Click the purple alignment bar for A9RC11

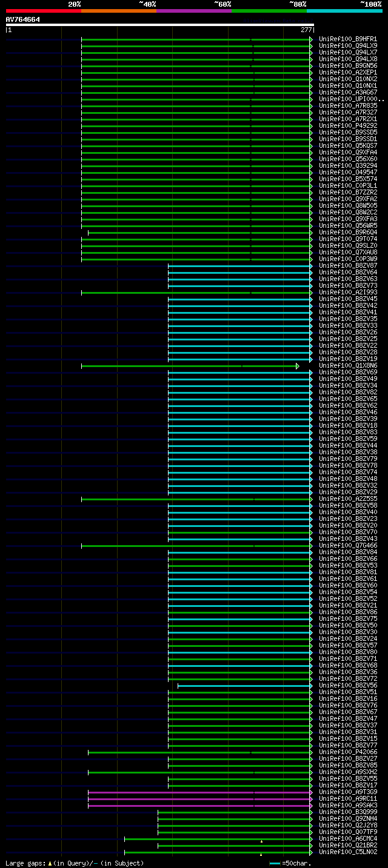[x=199, y=799]
